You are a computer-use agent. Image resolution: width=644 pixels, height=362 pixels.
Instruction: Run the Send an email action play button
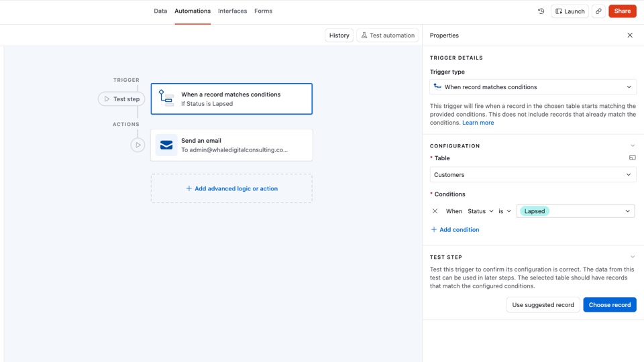[138, 145]
